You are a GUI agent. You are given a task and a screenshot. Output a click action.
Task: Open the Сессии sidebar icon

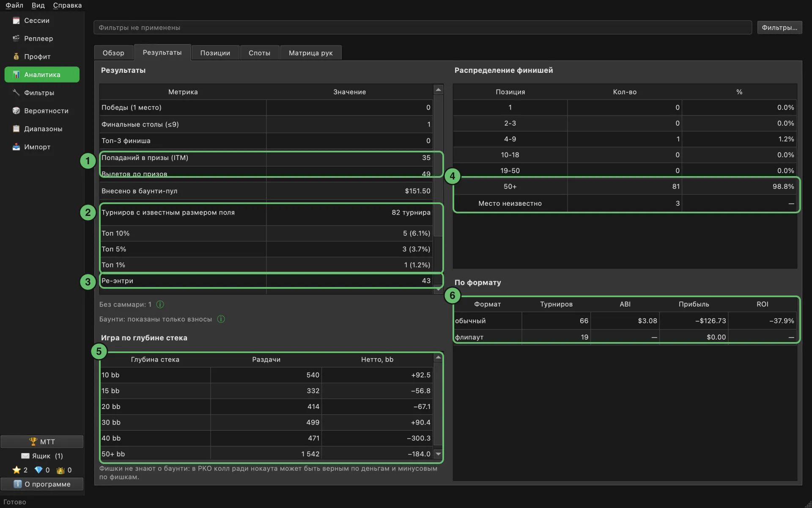pyautogui.click(x=16, y=20)
